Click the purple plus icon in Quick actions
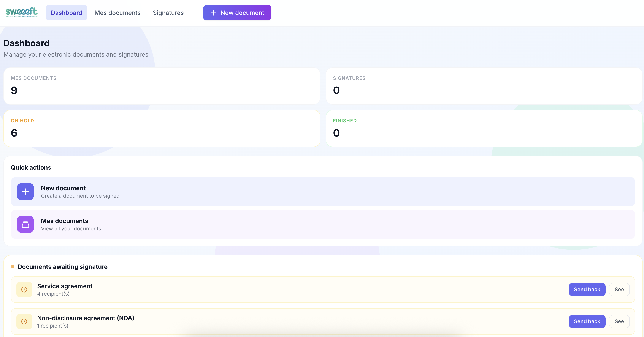The height and width of the screenshot is (337, 644). 25,192
